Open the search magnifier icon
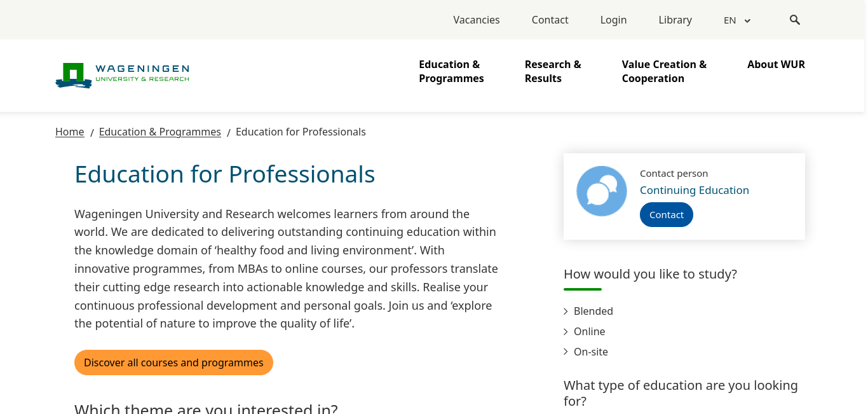 click(x=795, y=20)
